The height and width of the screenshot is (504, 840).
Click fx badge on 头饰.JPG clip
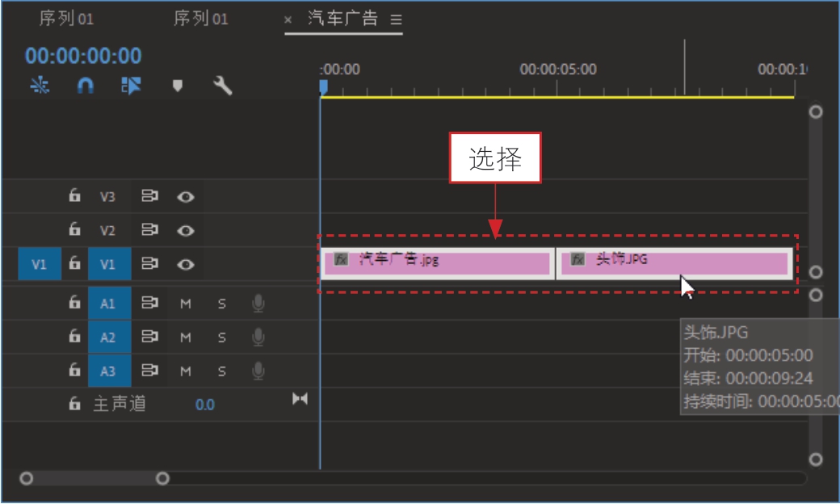tap(577, 260)
